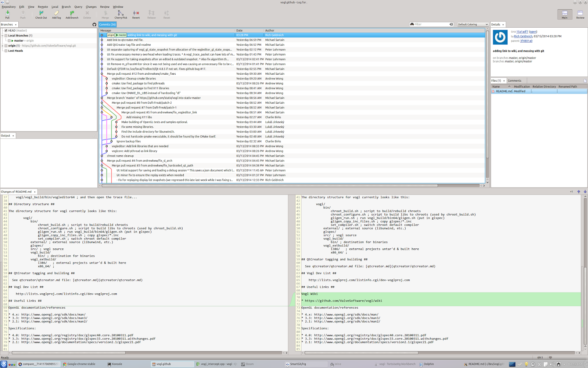This screenshot has width=588, height=368.
Task: Switch to the Comments tab
Action: point(514,81)
